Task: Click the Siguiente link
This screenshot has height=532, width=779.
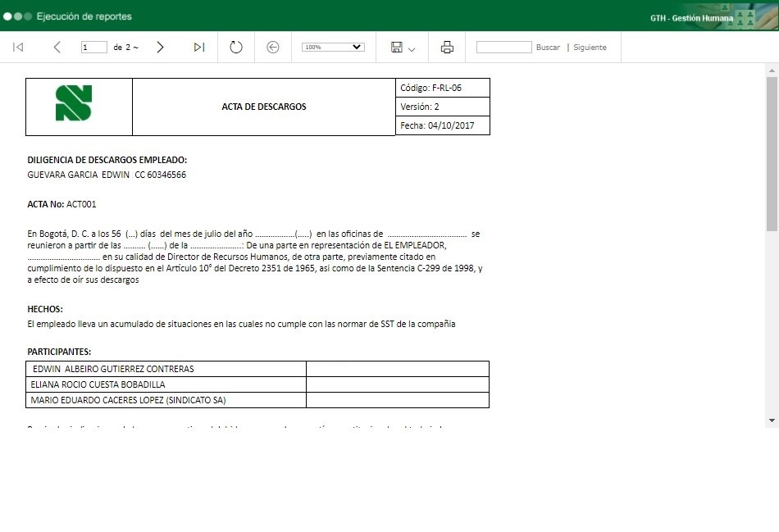Action: pos(590,48)
